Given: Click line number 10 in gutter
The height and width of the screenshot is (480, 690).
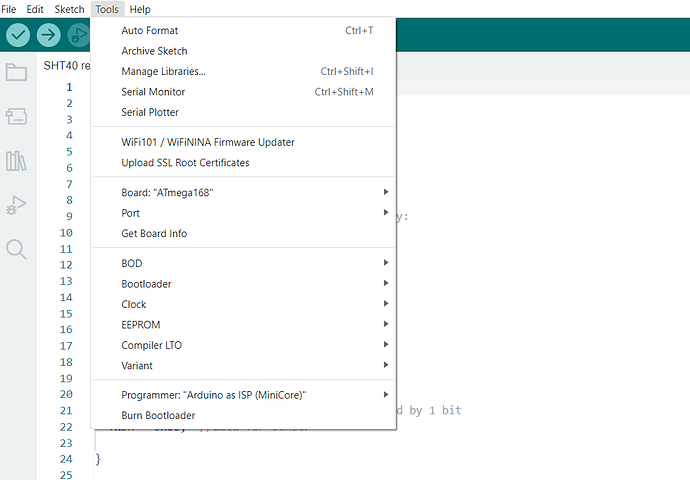Looking at the screenshot, I should [x=66, y=233].
